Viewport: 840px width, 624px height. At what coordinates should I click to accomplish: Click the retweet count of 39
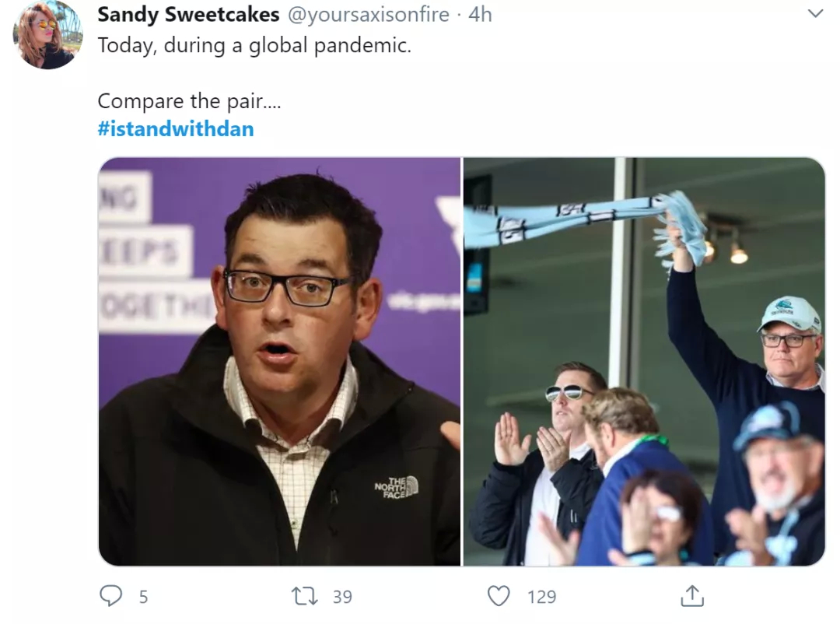[342, 597]
